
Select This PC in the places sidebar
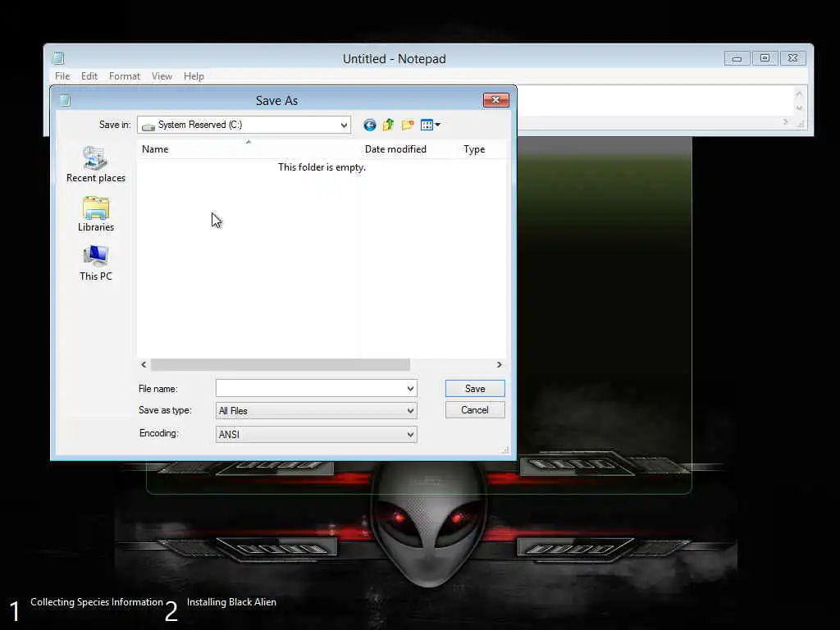pos(96,263)
